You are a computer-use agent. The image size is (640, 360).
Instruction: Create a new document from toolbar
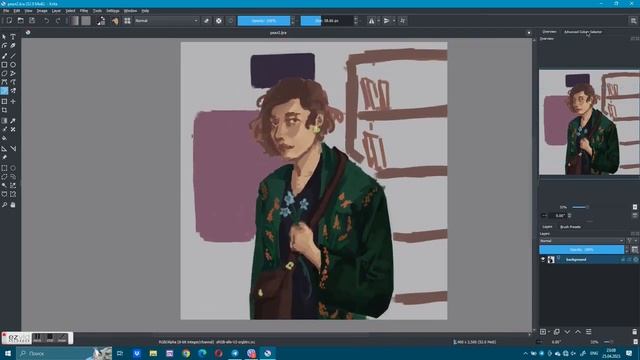[x=9, y=20]
